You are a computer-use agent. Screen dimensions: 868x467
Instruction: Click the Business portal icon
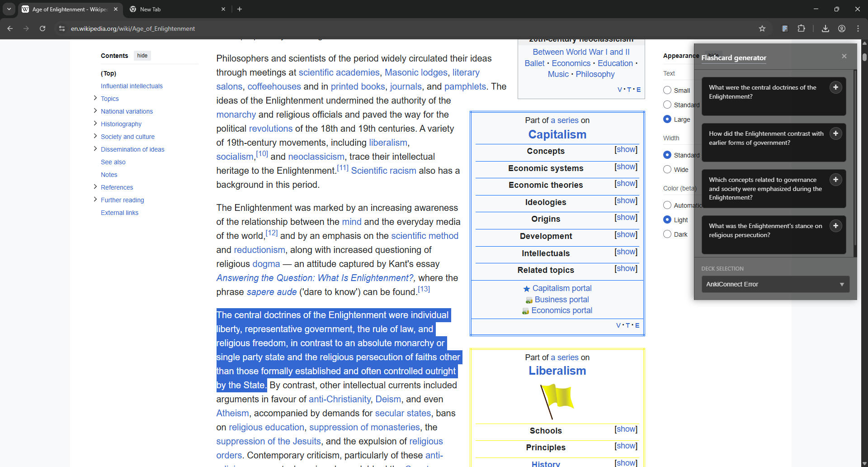[529, 300]
